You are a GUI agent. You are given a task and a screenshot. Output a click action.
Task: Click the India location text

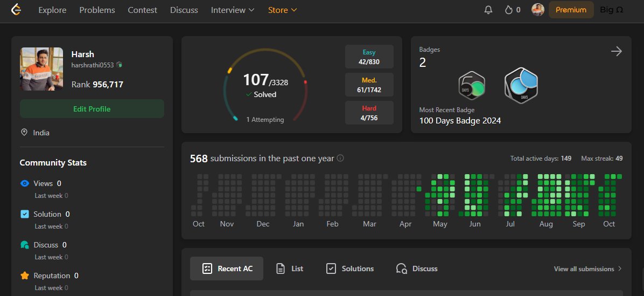[41, 133]
